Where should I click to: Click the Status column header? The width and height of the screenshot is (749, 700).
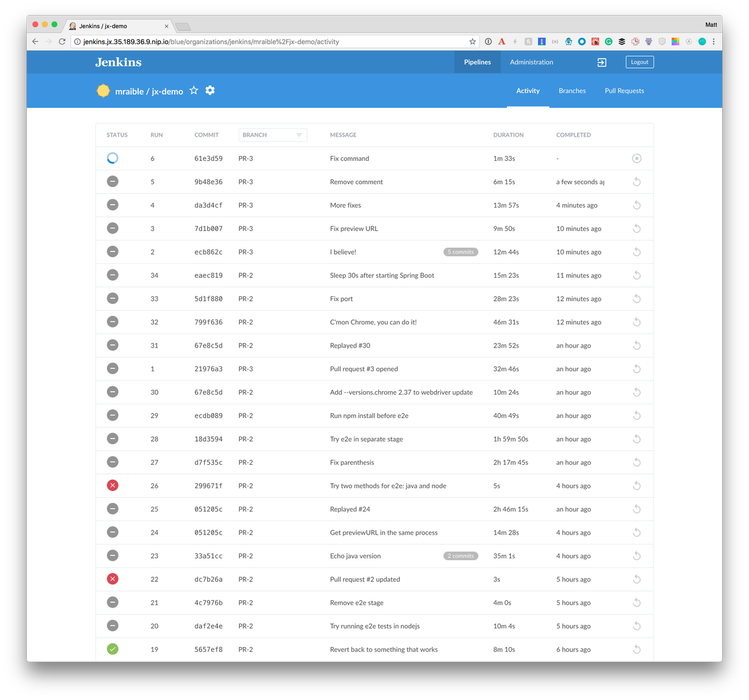[117, 135]
